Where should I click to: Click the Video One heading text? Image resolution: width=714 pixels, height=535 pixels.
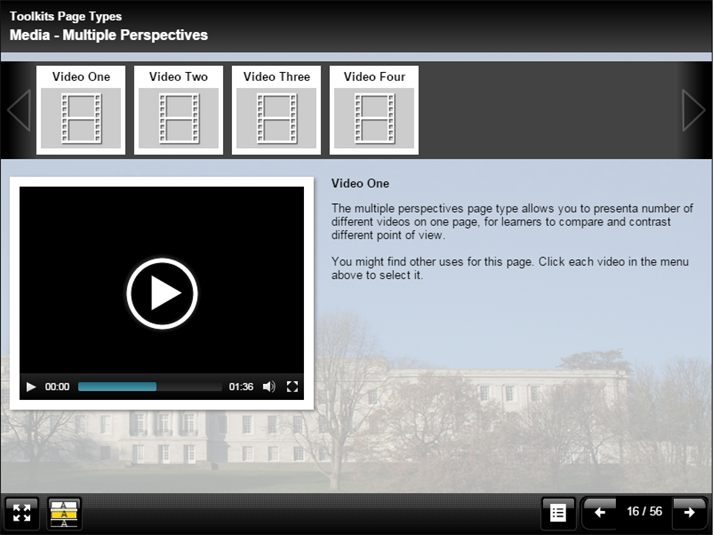(360, 184)
